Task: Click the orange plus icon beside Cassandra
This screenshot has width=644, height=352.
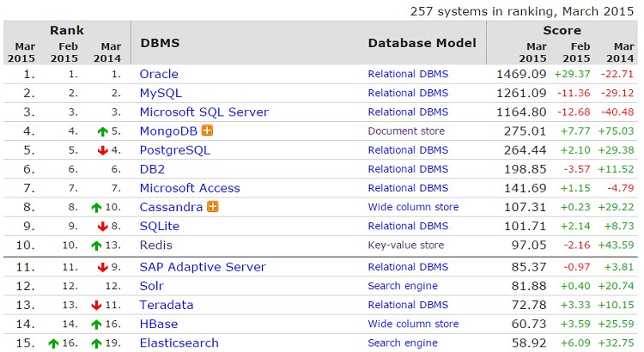Action: 212,207
